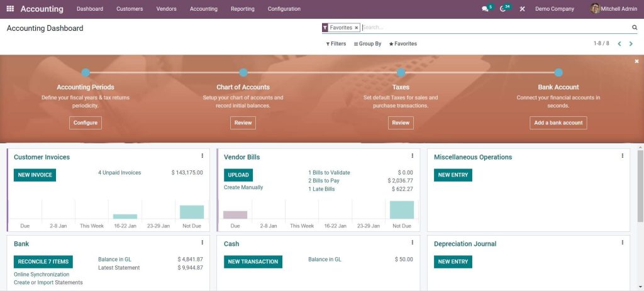The width and height of the screenshot is (644, 291).
Task: Focus the search input field
Action: tap(496, 28)
